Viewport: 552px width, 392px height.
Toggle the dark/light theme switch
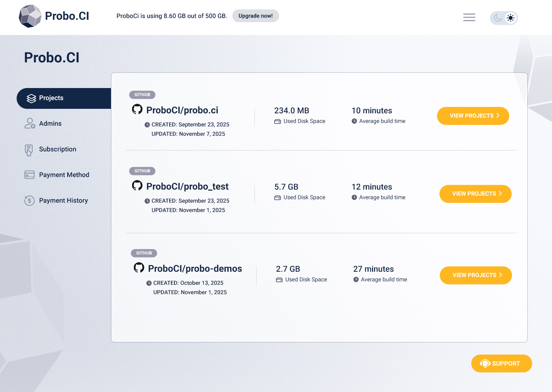coord(504,18)
